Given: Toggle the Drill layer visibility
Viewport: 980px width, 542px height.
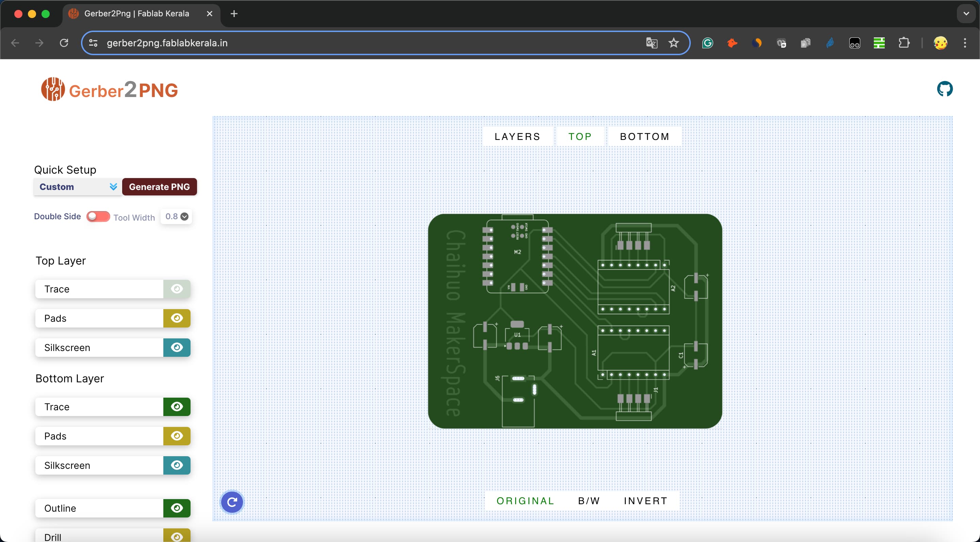Looking at the screenshot, I should point(177,536).
